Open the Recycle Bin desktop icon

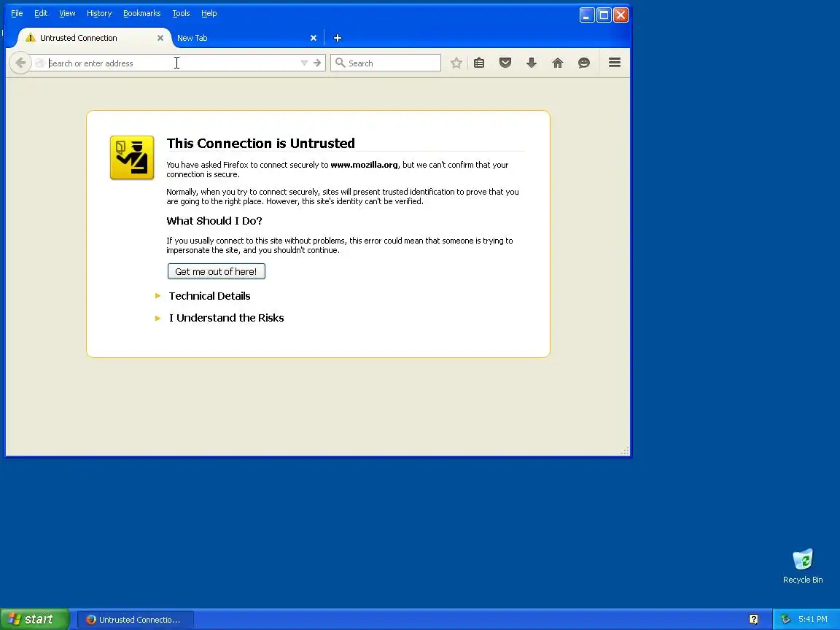(803, 567)
